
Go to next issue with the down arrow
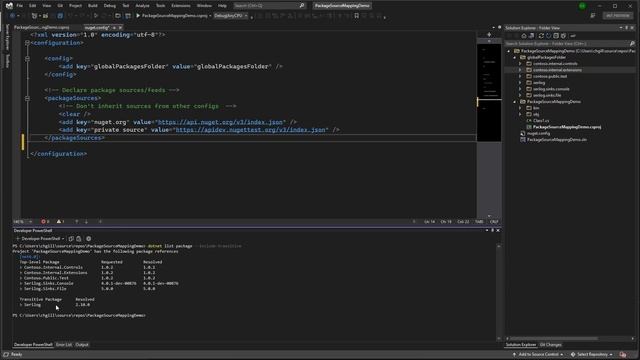pyautogui.click(x=86, y=222)
